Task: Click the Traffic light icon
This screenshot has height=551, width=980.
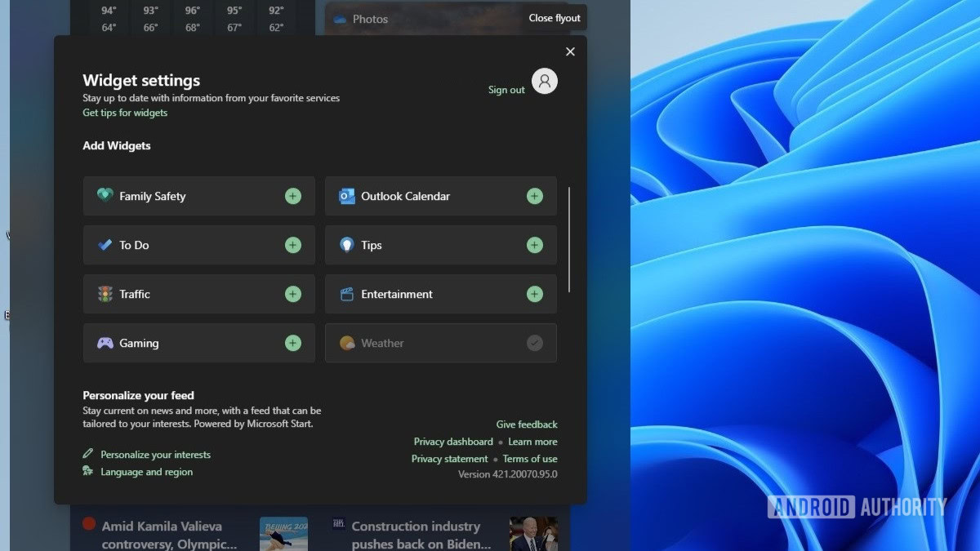Action: (x=105, y=294)
